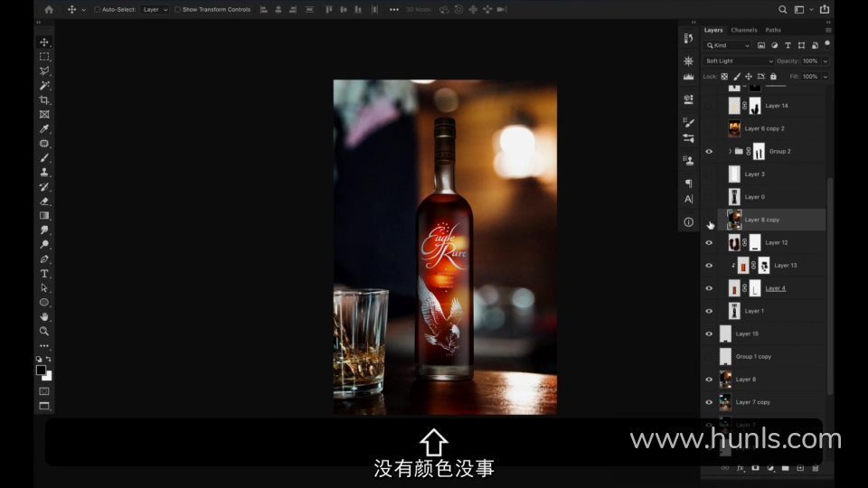The width and height of the screenshot is (868, 488).
Task: Select the Horizontal Type tool
Action: [44, 274]
